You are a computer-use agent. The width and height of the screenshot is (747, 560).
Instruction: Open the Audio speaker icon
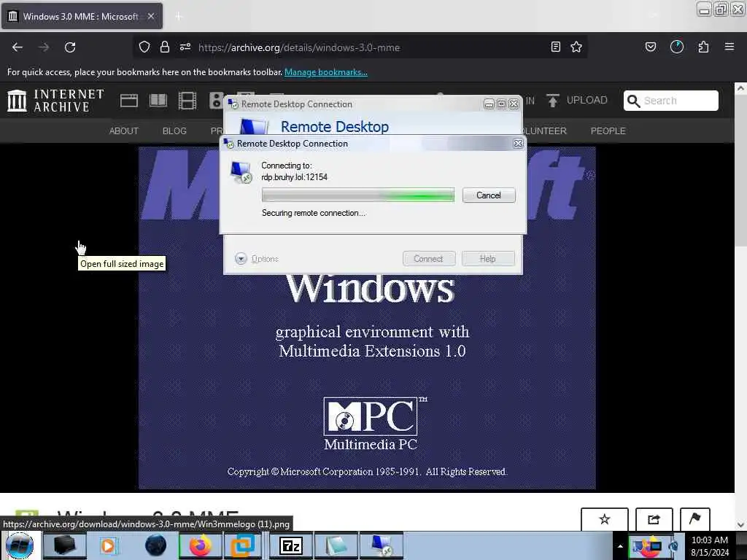coord(216,101)
